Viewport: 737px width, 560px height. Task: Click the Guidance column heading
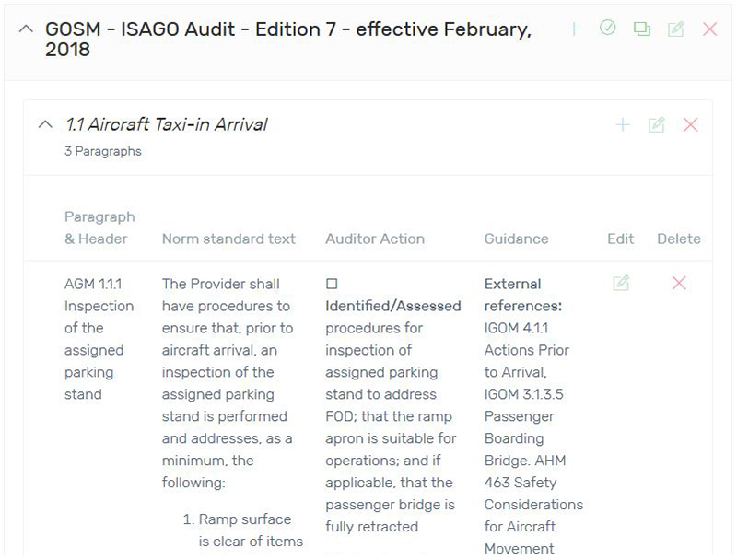click(516, 239)
